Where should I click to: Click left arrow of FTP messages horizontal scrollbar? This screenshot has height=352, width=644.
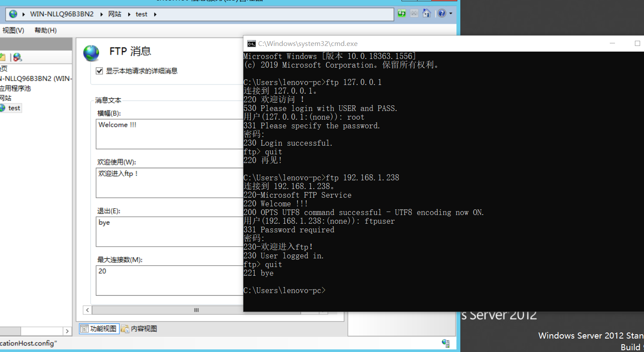pyautogui.click(x=87, y=310)
